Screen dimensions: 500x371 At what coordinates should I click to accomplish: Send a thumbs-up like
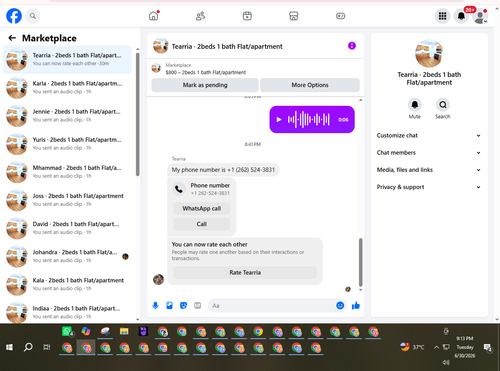tap(356, 305)
